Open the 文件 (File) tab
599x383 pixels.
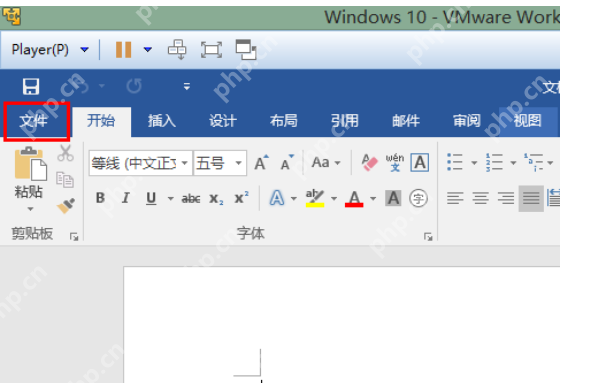[x=34, y=121]
